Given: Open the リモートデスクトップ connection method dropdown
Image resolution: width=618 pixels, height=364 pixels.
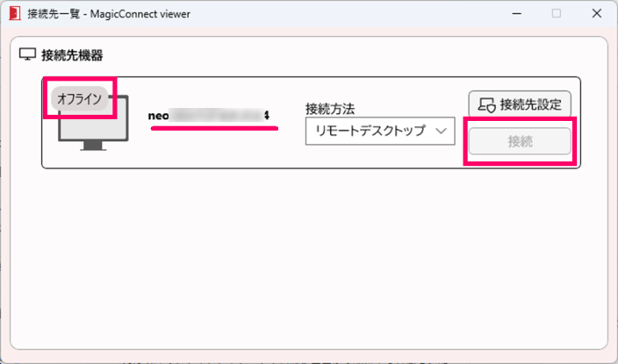Looking at the screenshot, I should coord(380,131).
